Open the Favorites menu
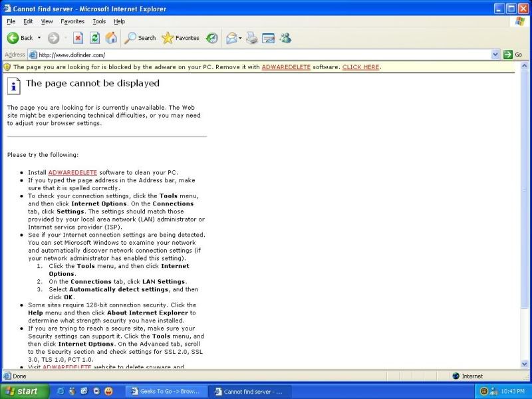 click(x=72, y=21)
